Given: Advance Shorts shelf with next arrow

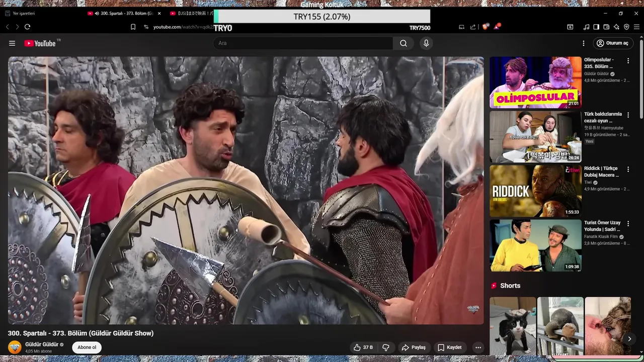Looking at the screenshot, I should click(x=629, y=339).
